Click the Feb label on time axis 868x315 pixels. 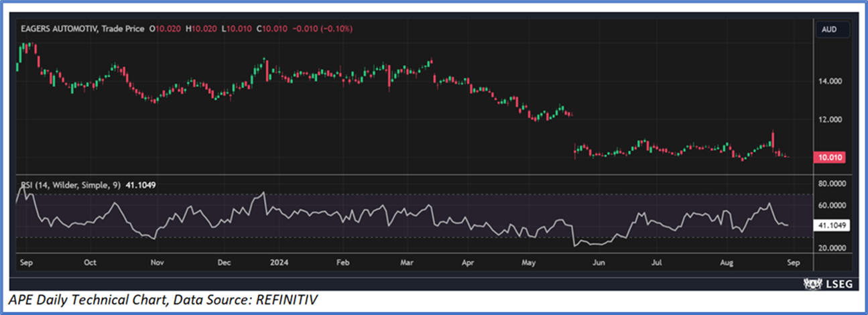click(343, 263)
